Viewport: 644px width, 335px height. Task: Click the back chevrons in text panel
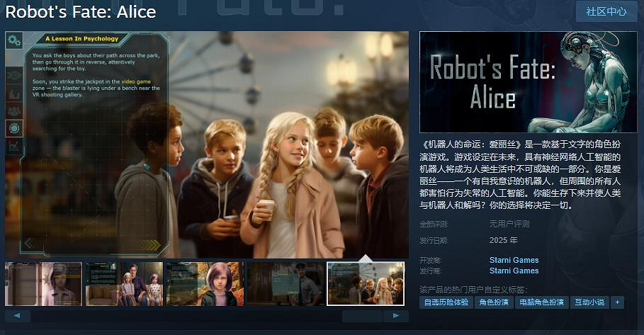(x=29, y=244)
